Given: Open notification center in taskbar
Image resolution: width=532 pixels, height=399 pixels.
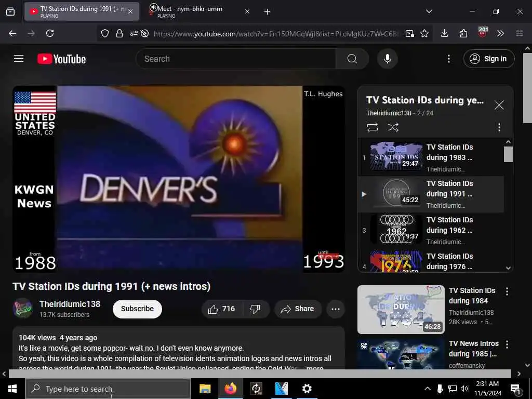Looking at the screenshot, I should pos(515,389).
